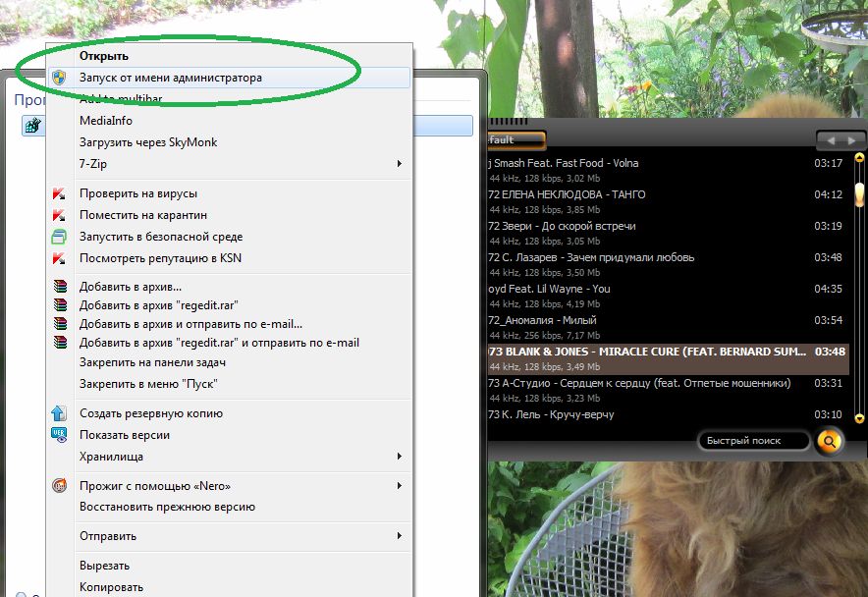The height and width of the screenshot is (597, 868).
Task: Open the "Отправить" submenu arrow
Action: click(399, 536)
